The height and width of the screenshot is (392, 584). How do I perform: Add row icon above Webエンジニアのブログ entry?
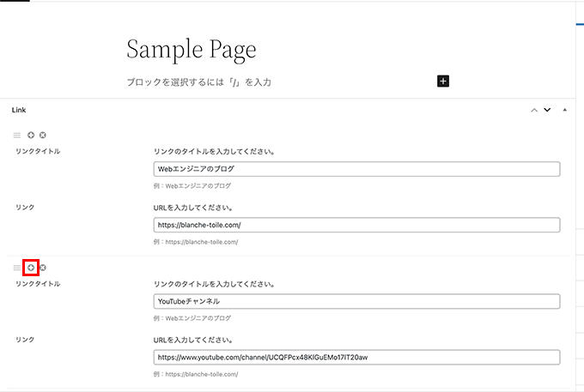coord(31,135)
